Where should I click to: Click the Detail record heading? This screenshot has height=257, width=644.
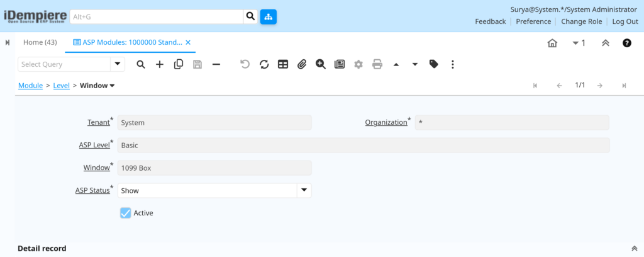click(x=42, y=248)
